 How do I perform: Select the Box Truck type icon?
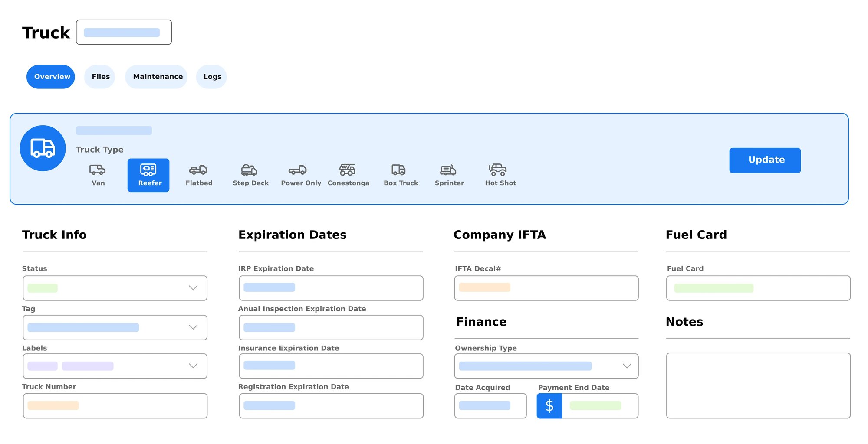(x=400, y=175)
